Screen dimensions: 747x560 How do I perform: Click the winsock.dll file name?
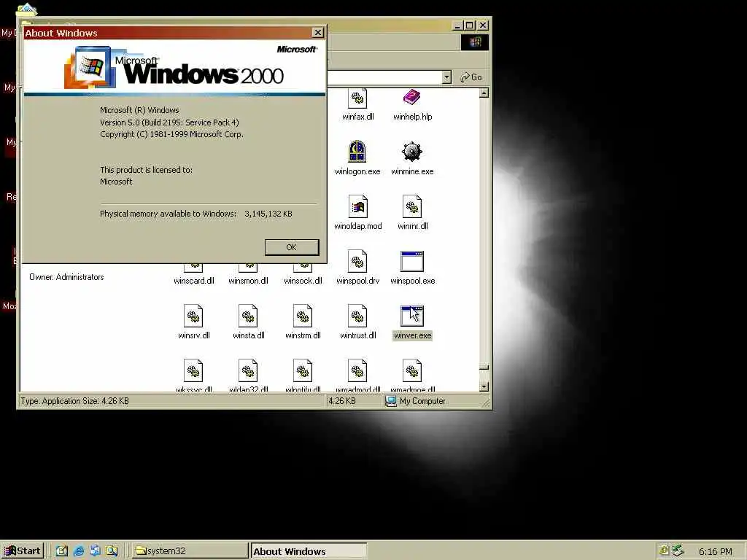click(x=303, y=281)
